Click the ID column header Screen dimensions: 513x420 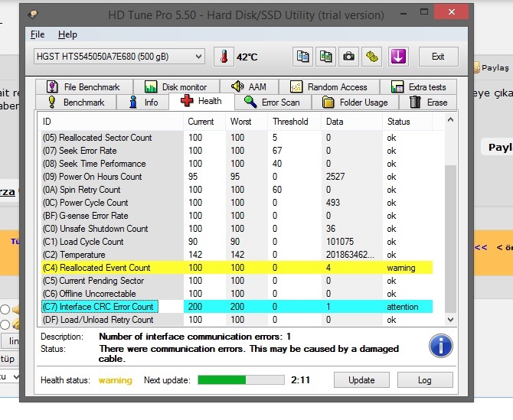(110, 122)
